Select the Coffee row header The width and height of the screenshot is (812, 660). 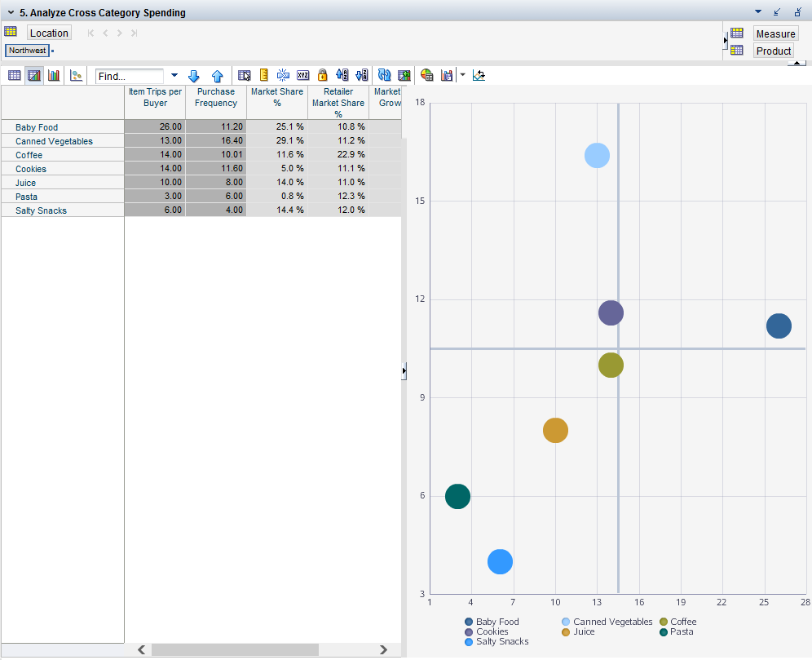click(63, 155)
